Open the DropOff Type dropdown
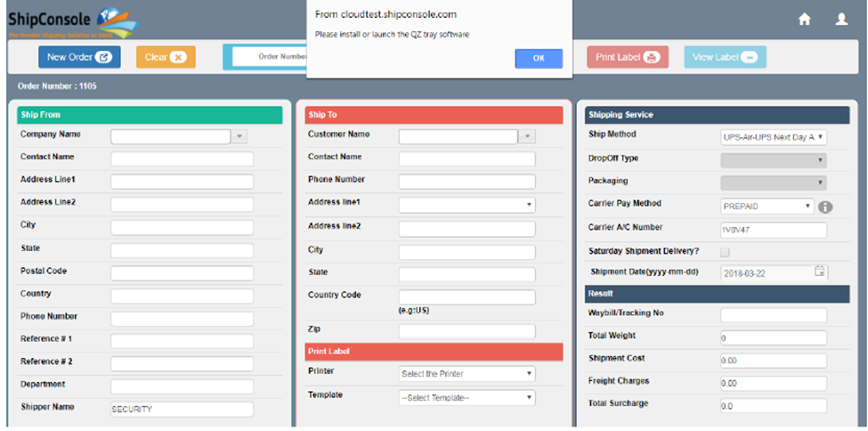The image size is (868, 431). [774, 160]
